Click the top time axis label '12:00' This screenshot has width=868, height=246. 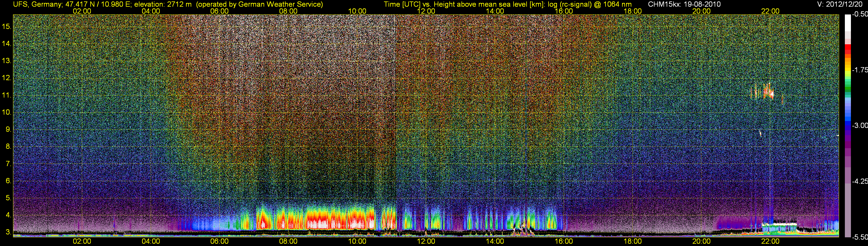tap(426, 11)
